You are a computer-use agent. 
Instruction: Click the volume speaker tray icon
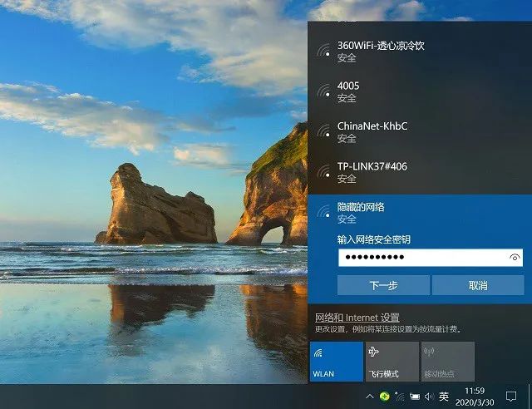pyautogui.click(x=428, y=397)
